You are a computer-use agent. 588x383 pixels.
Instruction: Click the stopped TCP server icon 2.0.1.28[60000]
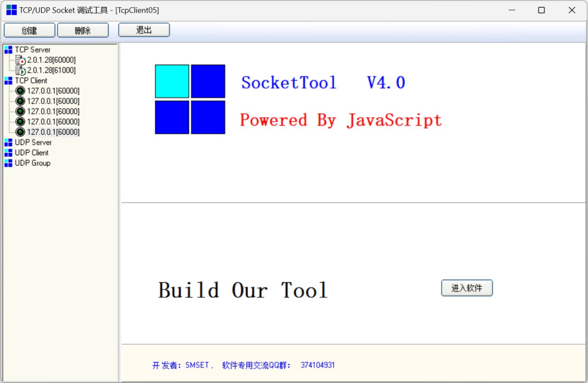point(21,60)
